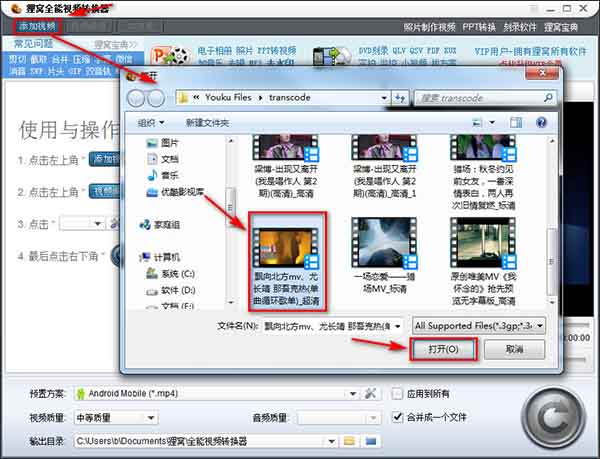Expand the view options dropdown arrow
Viewport: 600px width, 459px height.
492,123
